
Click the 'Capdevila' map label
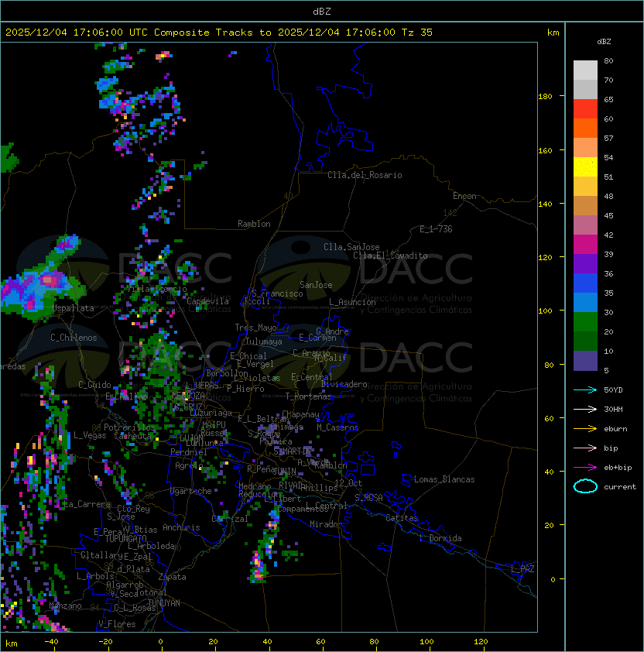point(208,301)
